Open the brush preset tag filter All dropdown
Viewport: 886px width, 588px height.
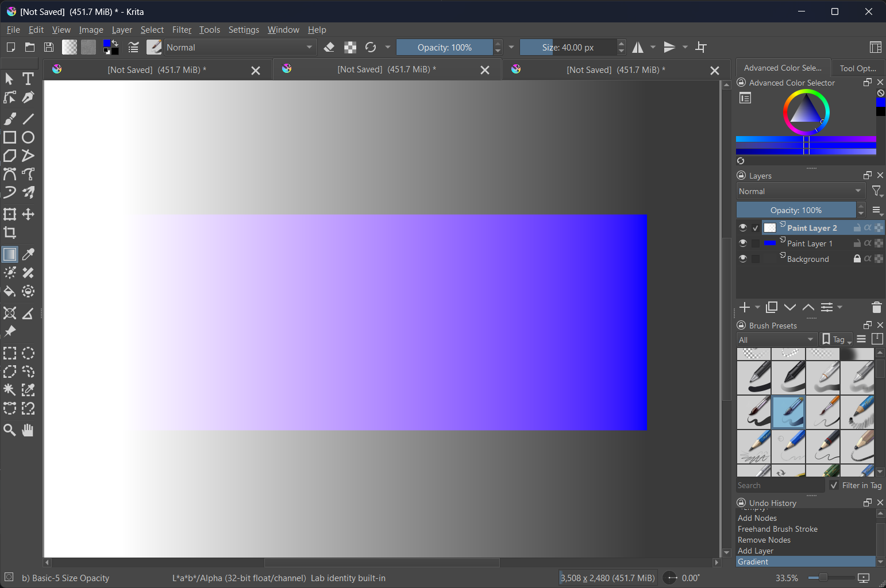pyautogui.click(x=776, y=339)
